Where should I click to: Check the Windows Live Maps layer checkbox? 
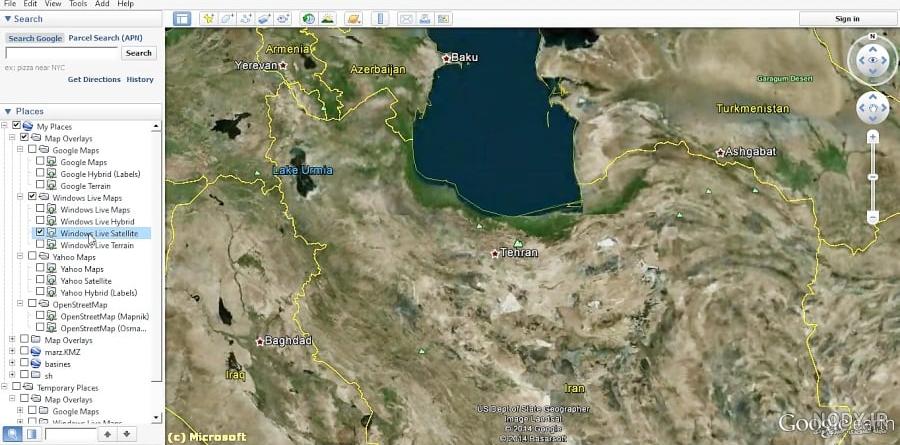pyautogui.click(x=40, y=208)
